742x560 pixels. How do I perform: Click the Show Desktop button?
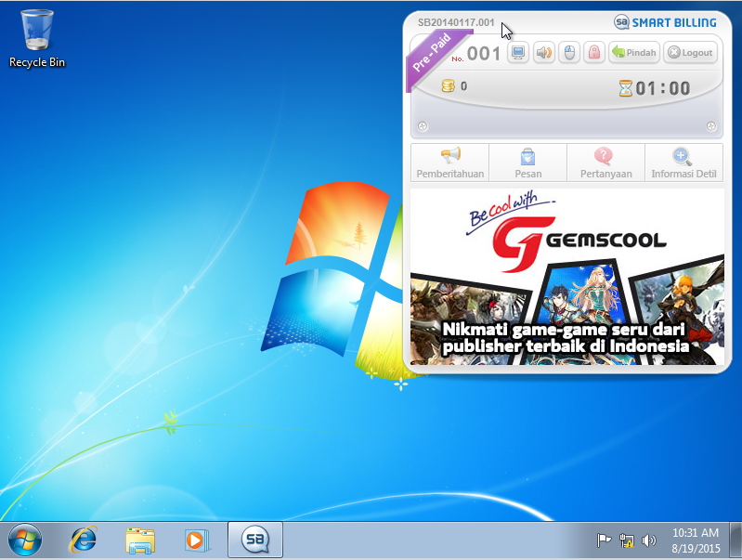click(x=735, y=540)
